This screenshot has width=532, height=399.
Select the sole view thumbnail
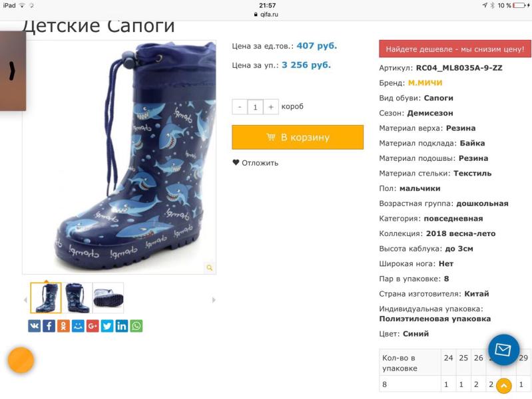[109, 298]
